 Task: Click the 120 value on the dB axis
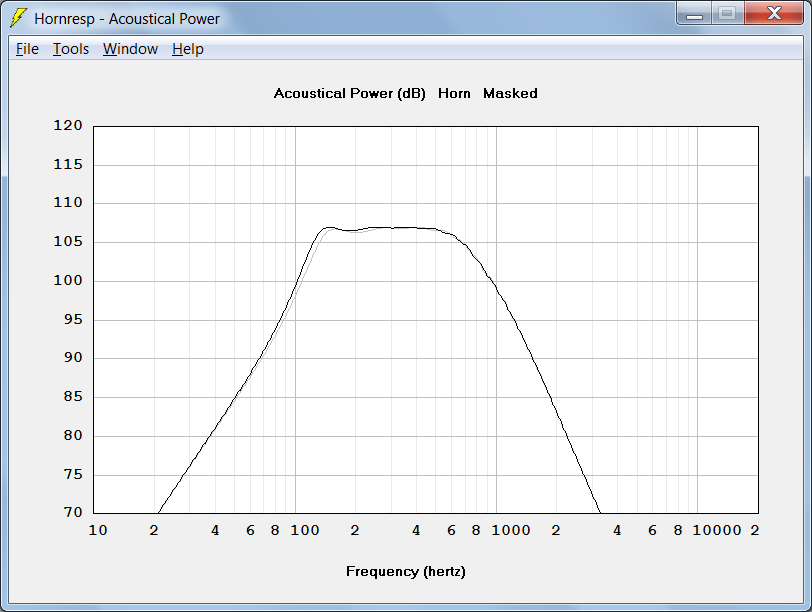tap(68, 125)
